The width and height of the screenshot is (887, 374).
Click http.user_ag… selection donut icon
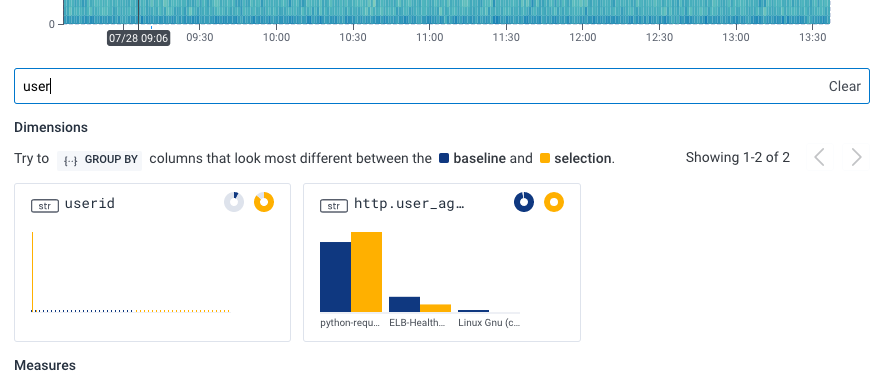554,202
